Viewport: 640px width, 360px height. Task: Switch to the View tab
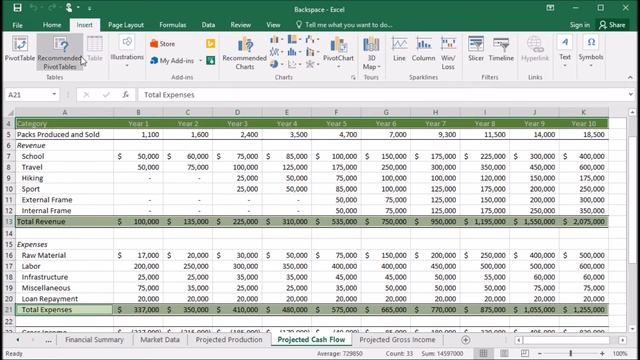tap(273, 25)
